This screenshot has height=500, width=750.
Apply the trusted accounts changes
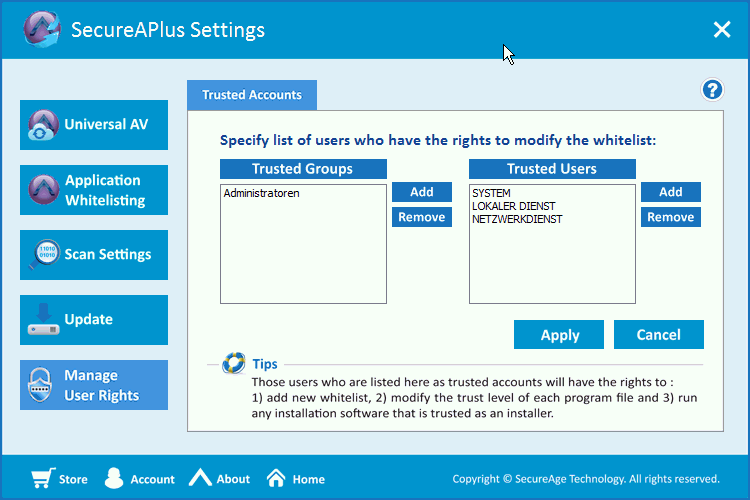tap(559, 335)
